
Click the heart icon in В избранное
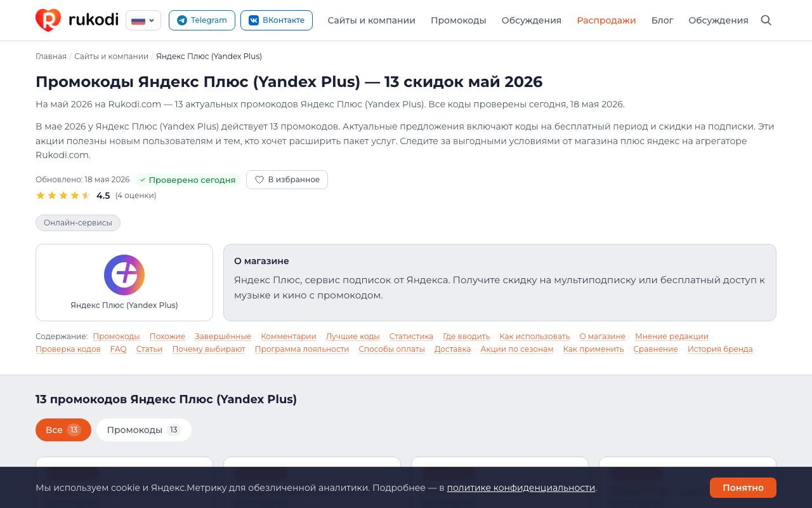(259, 180)
